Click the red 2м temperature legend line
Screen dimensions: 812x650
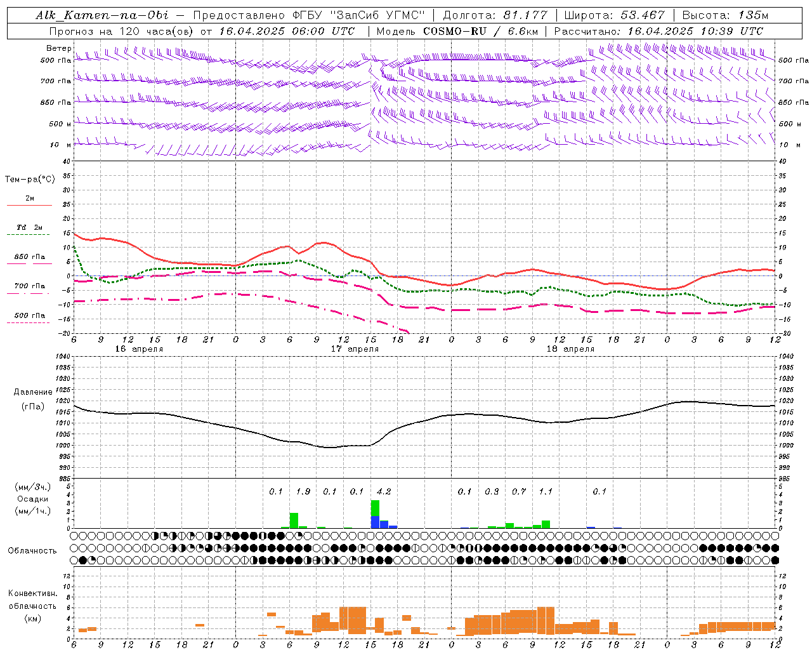click(x=29, y=205)
